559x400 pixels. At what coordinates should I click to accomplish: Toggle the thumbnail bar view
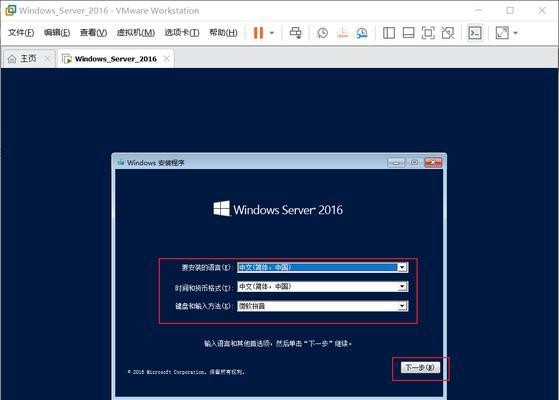click(408, 33)
